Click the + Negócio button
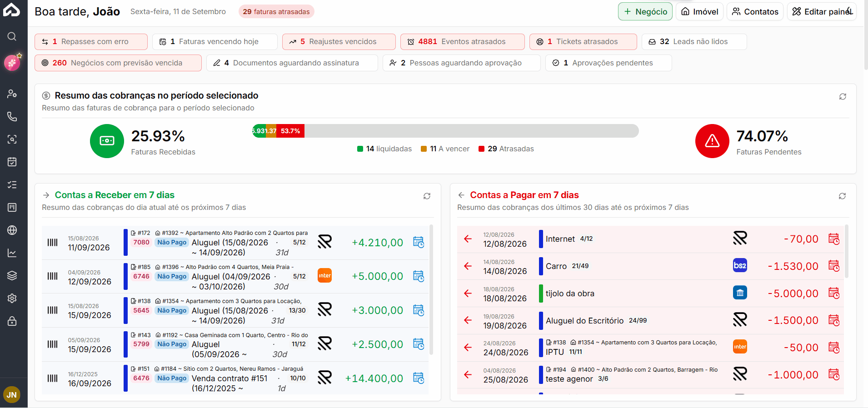This screenshot has width=868, height=408. (645, 11)
